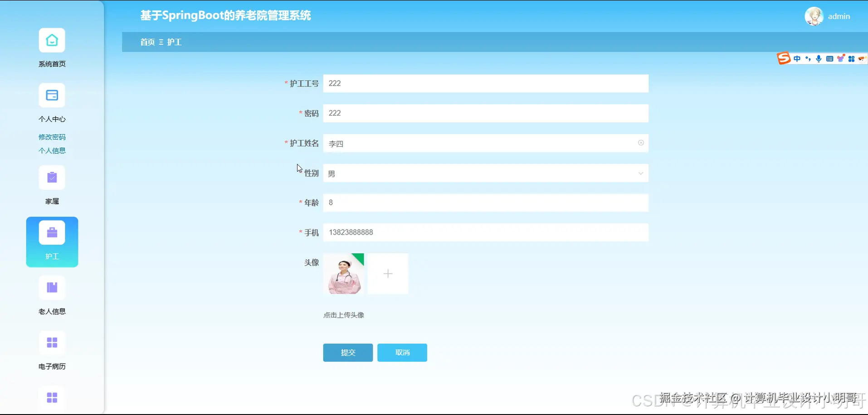Open the 电子病历 electronic records icon
The width and height of the screenshot is (868, 415).
52,343
